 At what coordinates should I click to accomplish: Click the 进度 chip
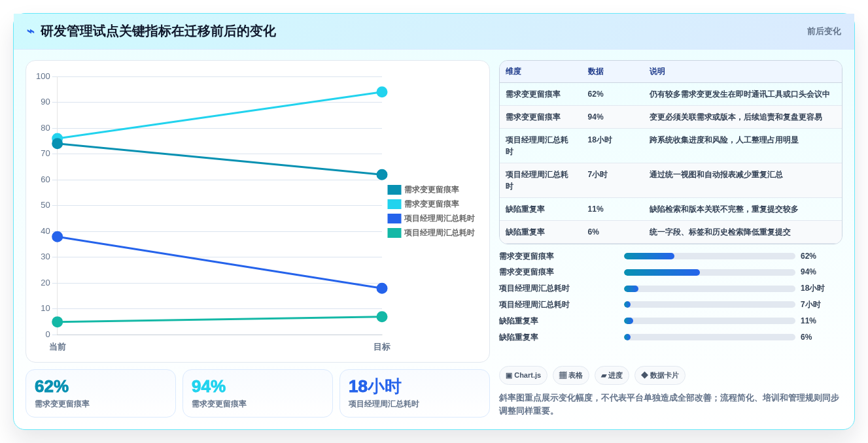click(x=612, y=375)
